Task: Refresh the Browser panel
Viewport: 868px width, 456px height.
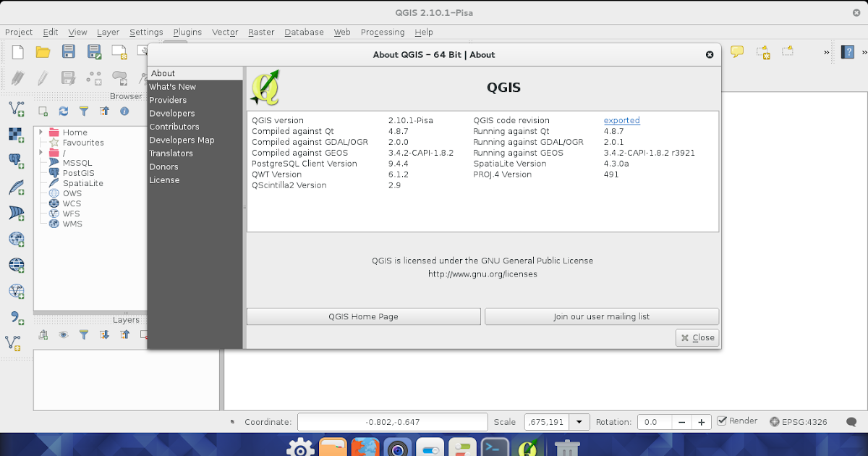Action: click(64, 111)
